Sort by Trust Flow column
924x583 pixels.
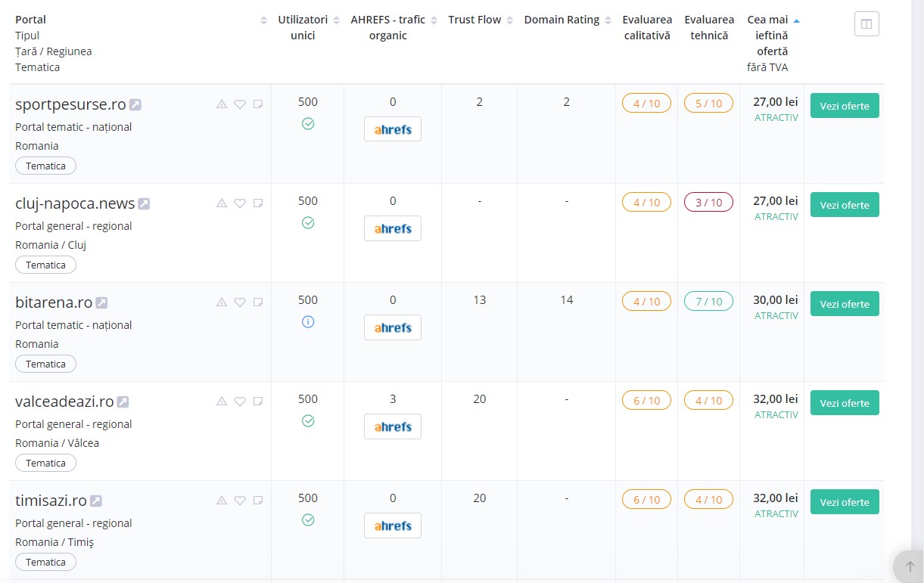pos(510,20)
